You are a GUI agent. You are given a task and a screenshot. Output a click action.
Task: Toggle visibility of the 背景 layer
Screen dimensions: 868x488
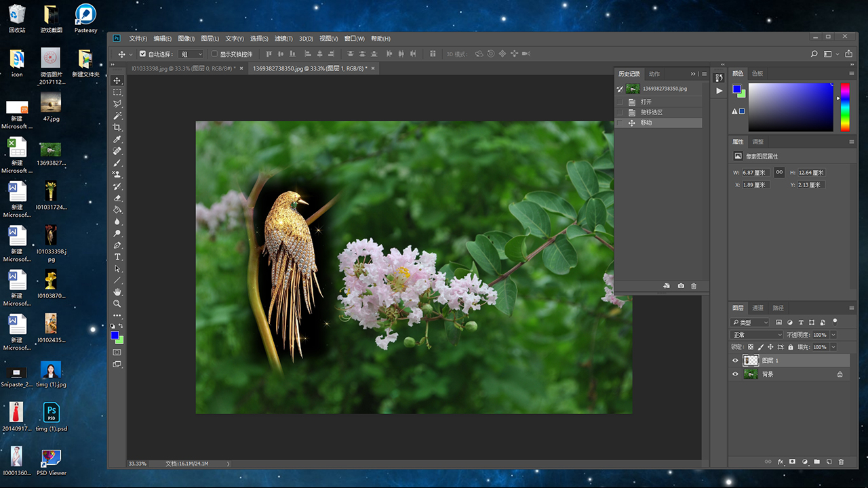[x=735, y=374]
